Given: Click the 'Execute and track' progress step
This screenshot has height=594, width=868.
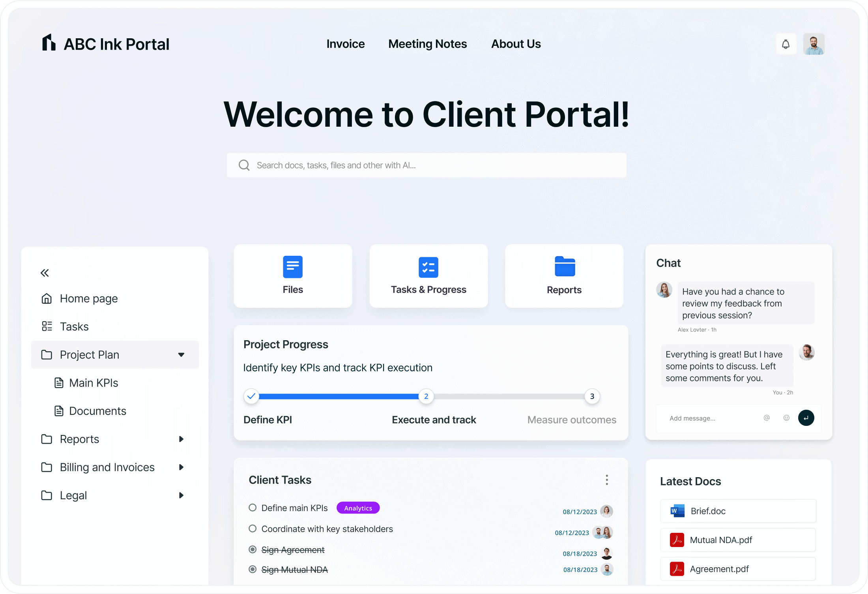Looking at the screenshot, I should coord(426,396).
